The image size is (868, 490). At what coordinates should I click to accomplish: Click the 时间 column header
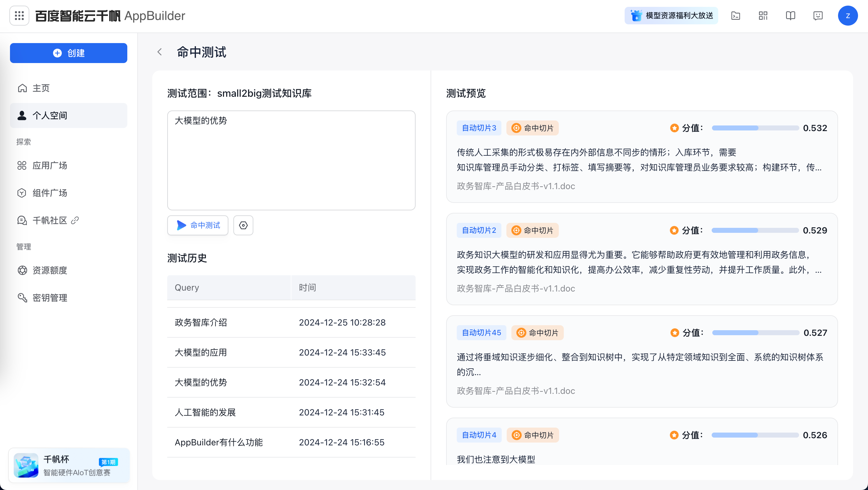click(x=354, y=287)
